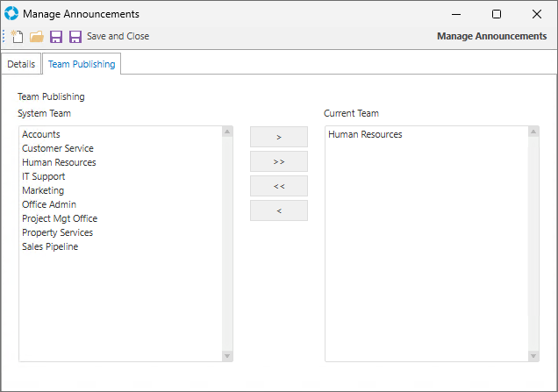The image size is (558, 392).
Task: Switch to the Details tab
Action: pos(21,65)
